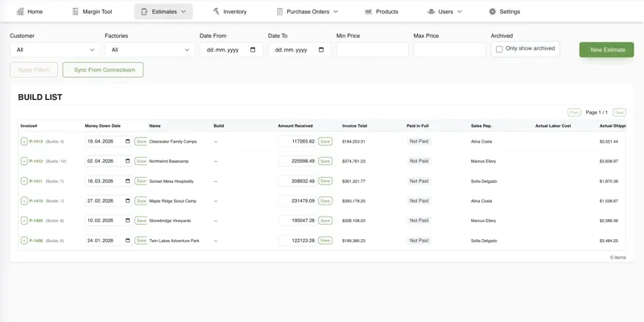
Task: Open Margin Tool page
Action: [92, 11]
